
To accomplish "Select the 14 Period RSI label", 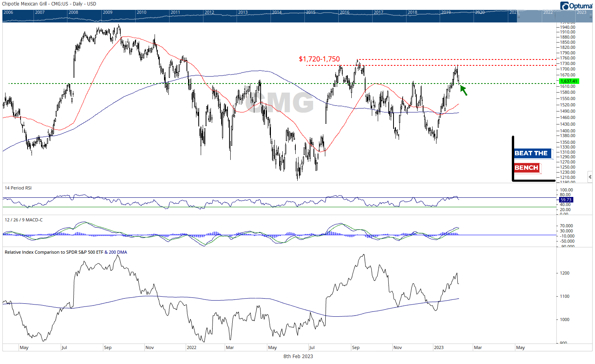I will click(18, 188).
